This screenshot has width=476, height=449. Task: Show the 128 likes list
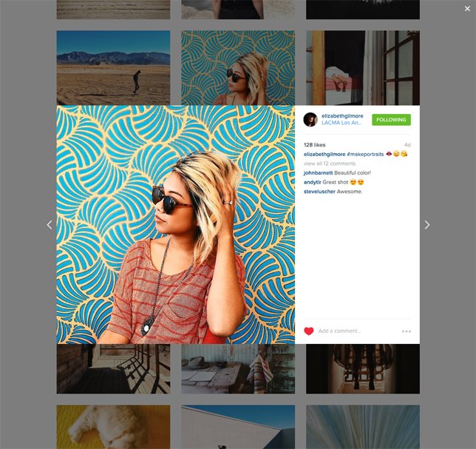pos(315,145)
